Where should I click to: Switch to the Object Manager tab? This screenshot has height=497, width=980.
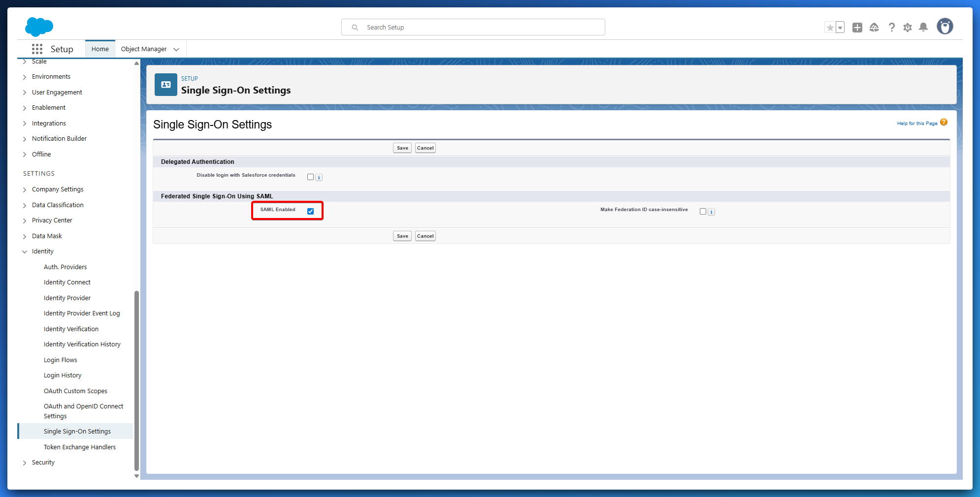144,49
